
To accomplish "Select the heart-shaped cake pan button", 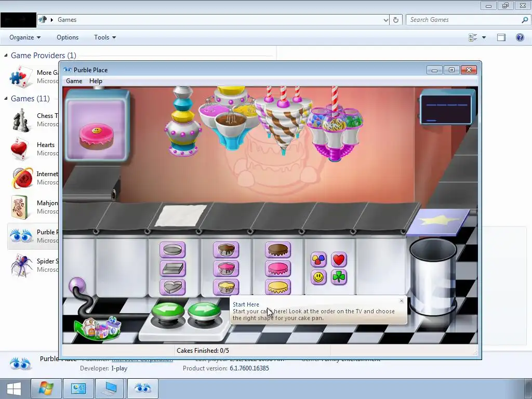I will [x=172, y=287].
